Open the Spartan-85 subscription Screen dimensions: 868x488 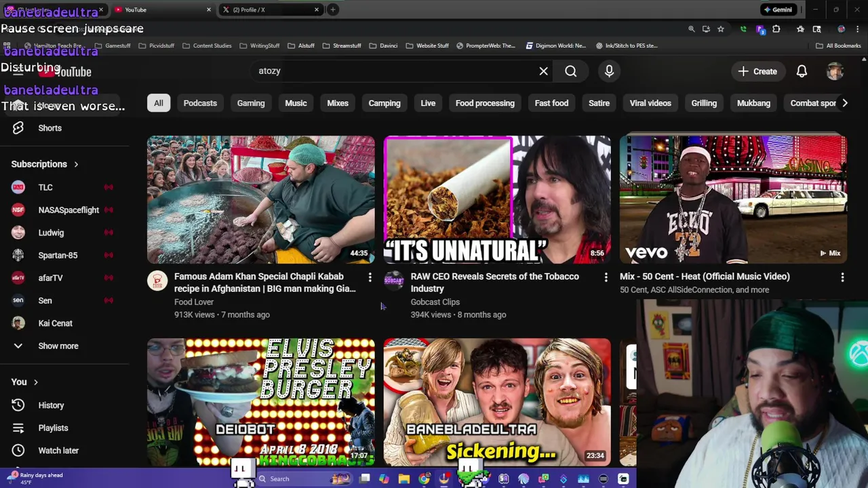click(x=58, y=256)
